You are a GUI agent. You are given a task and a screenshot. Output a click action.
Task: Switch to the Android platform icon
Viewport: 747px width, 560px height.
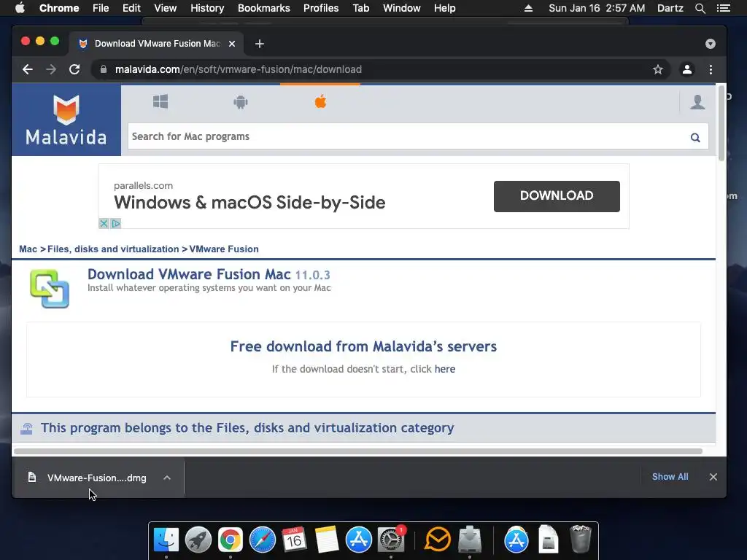pyautogui.click(x=241, y=102)
